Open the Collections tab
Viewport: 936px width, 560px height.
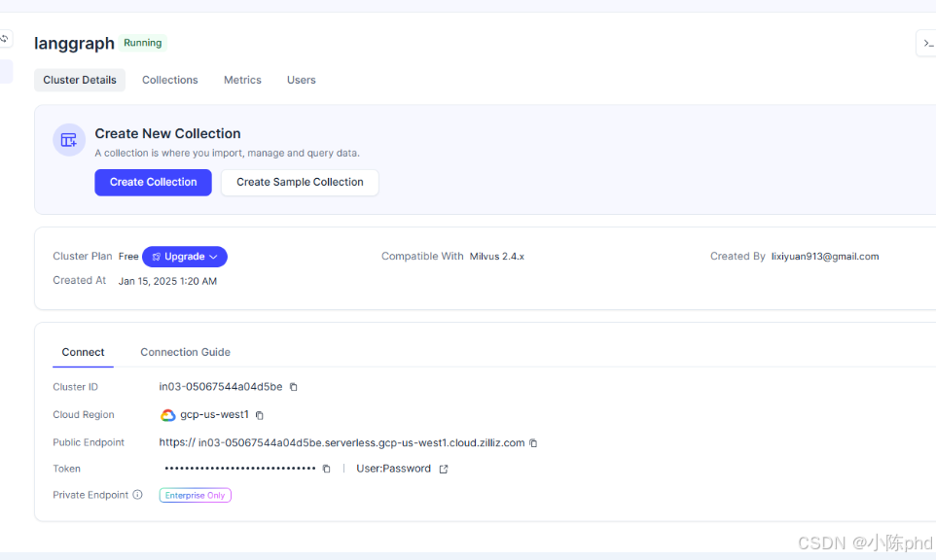click(169, 80)
